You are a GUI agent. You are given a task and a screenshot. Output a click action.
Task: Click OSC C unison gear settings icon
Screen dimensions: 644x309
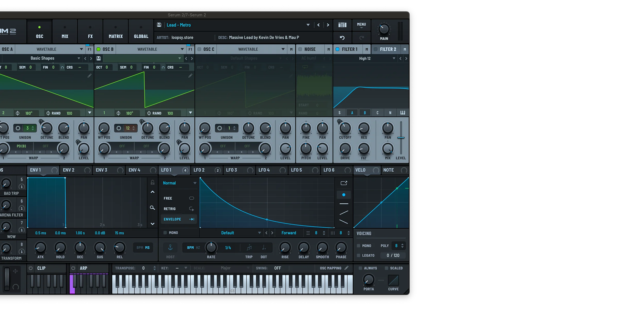(x=219, y=128)
